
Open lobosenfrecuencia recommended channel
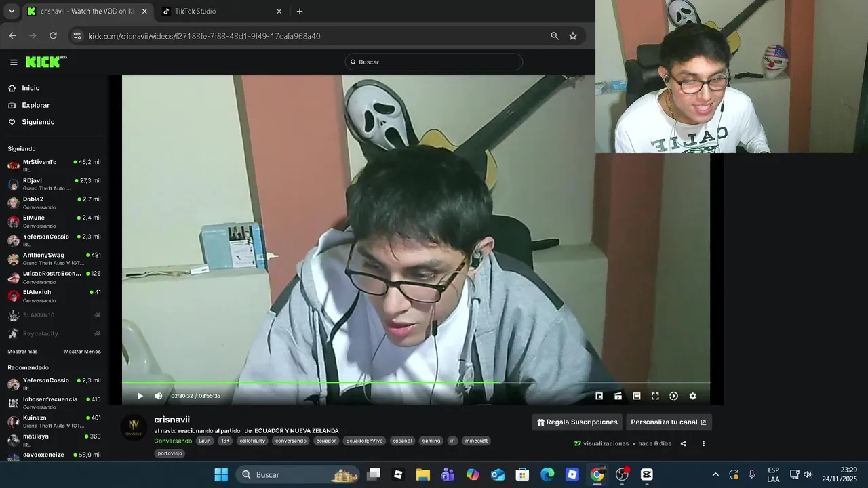[54, 403]
